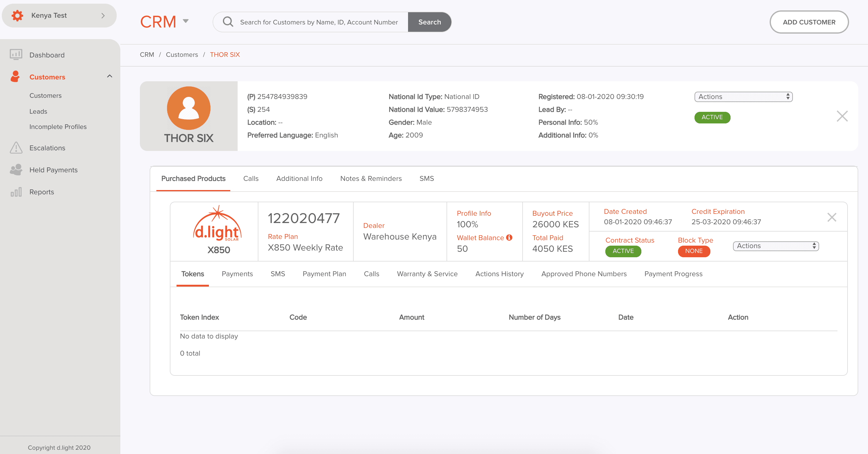Click the Wallet Balance info icon
868x454 pixels.
click(509, 238)
